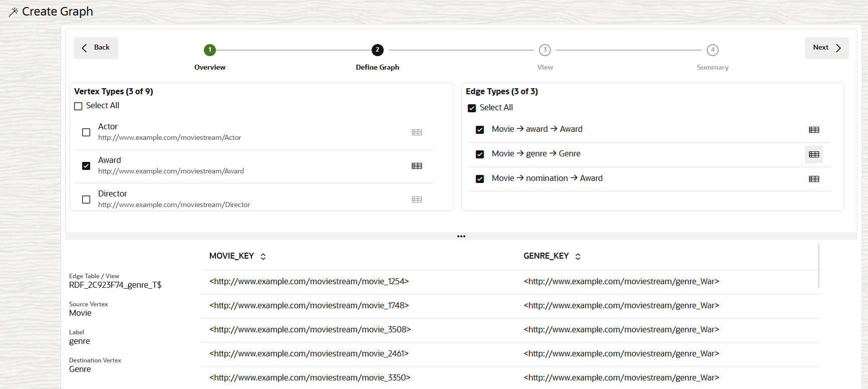868x389 pixels.
Task: Click the Director URL text
Action: pyautogui.click(x=174, y=205)
